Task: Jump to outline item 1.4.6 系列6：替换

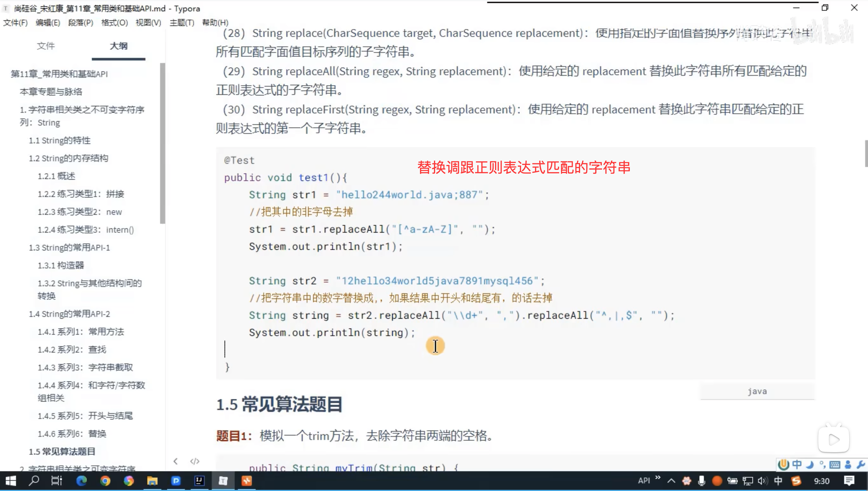Action: point(72,434)
